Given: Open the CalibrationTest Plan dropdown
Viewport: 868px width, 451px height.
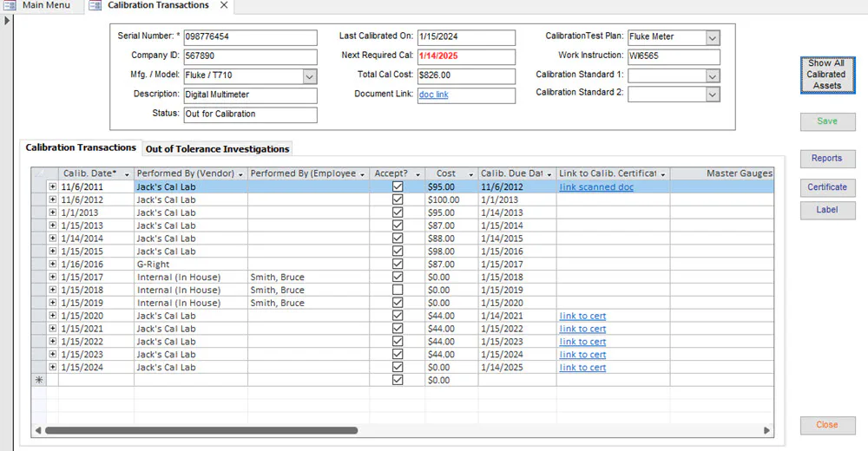Looking at the screenshot, I should [x=713, y=37].
